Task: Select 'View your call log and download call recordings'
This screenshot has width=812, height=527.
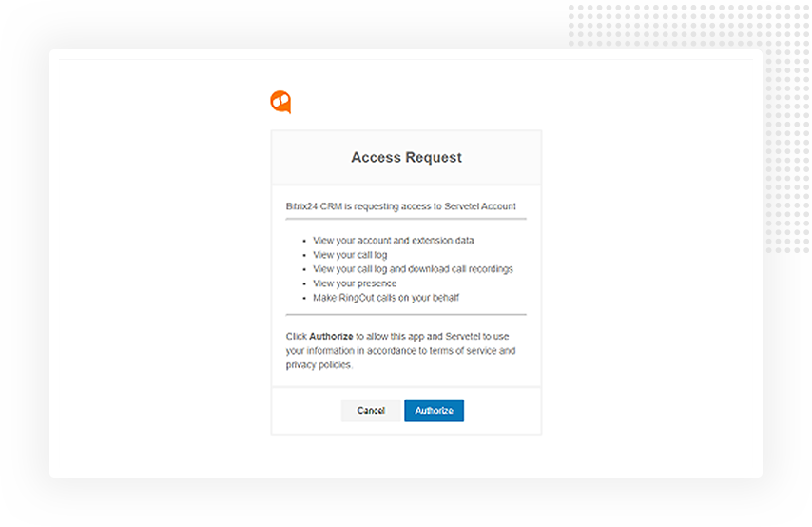Action: (413, 269)
